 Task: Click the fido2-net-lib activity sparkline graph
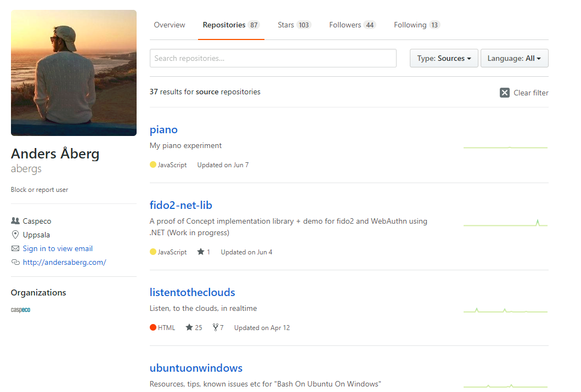(505, 223)
